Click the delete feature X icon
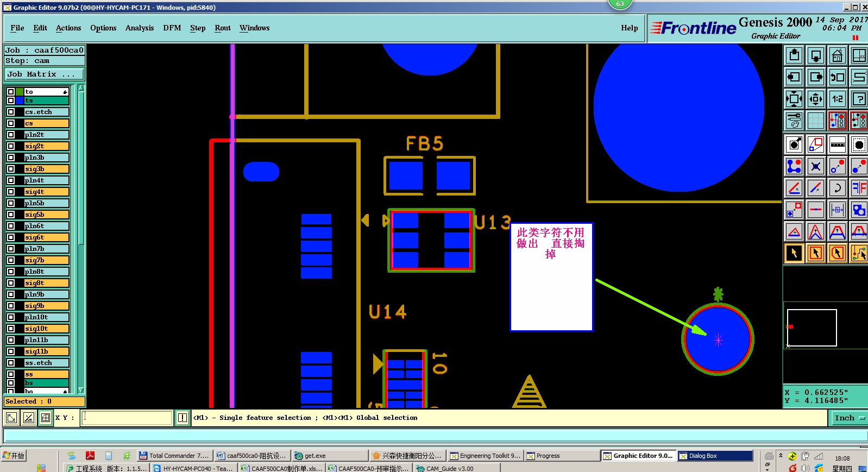868x472 pixels. point(816,166)
